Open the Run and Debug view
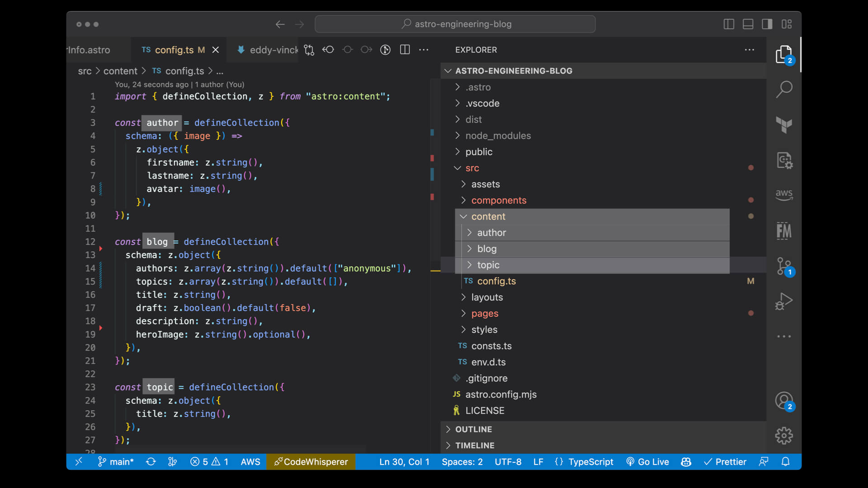This screenshot has width=868, height=488. point(784,301)
